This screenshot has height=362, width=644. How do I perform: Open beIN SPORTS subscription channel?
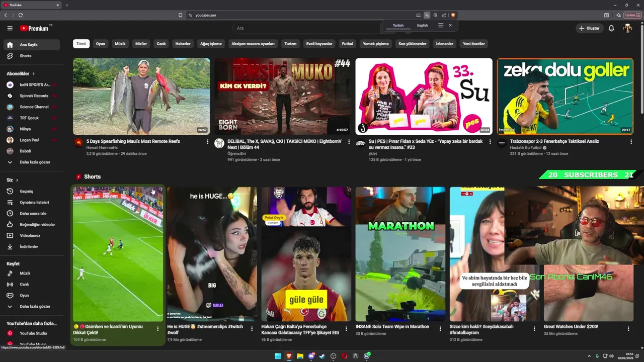32,84
